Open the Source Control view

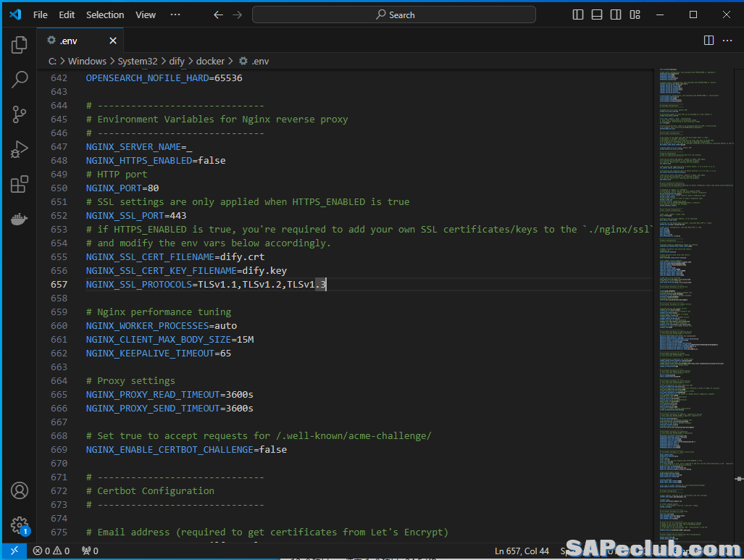pyautogui.click(x=20, y=114)
